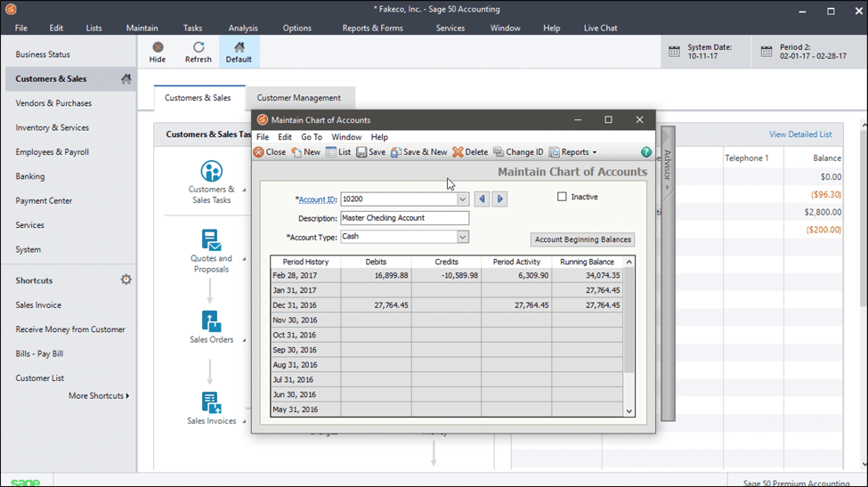Click the Dec 31, 2016 period row

pyautogui.click(x=447, y=304)
